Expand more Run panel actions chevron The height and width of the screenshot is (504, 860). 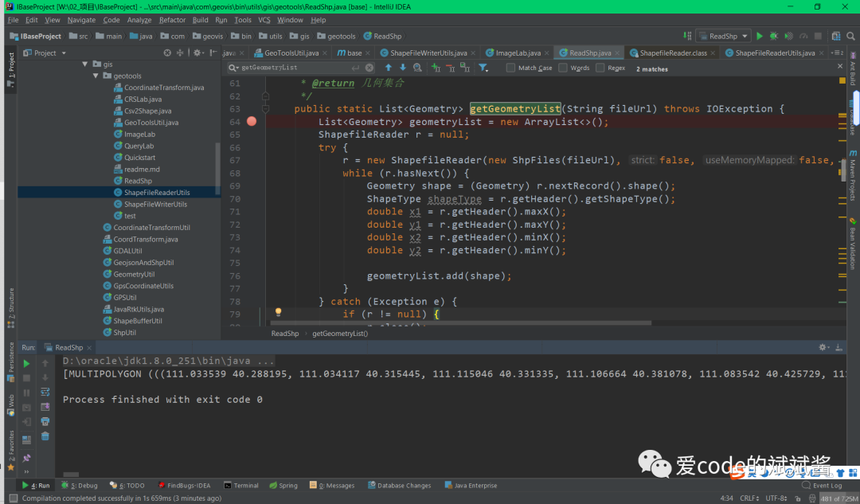point(26,471)
